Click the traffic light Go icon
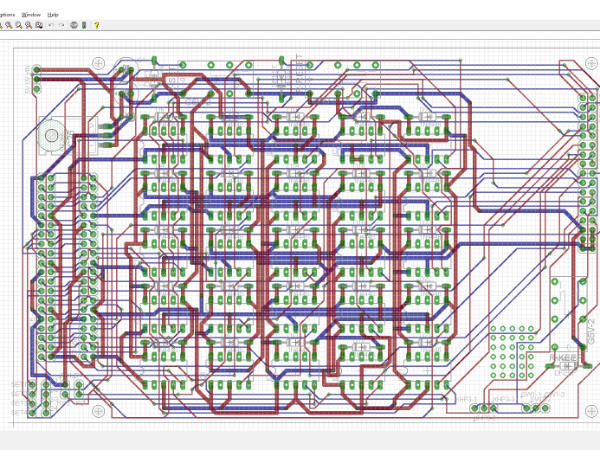Screen dimensions: 600x450 85,25
